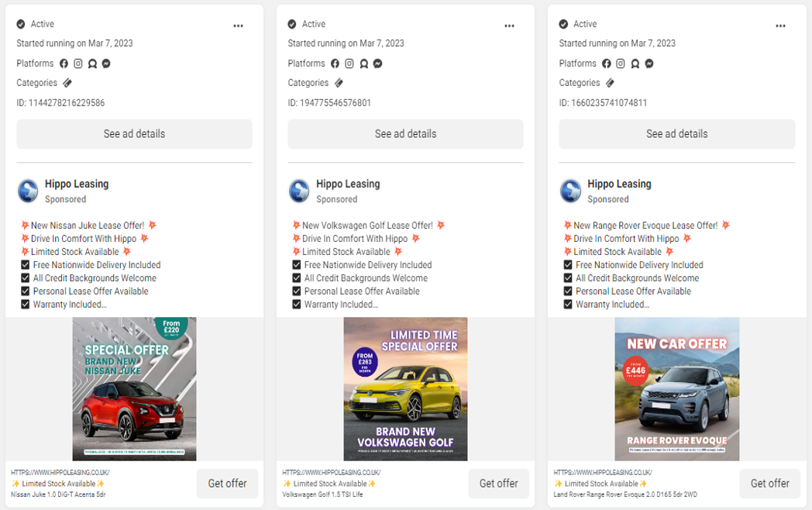Screen dimensions: 812x510
Task: Click the Audience Network icon on the Range Rover Evoque ad
Action: click(635, 64)
